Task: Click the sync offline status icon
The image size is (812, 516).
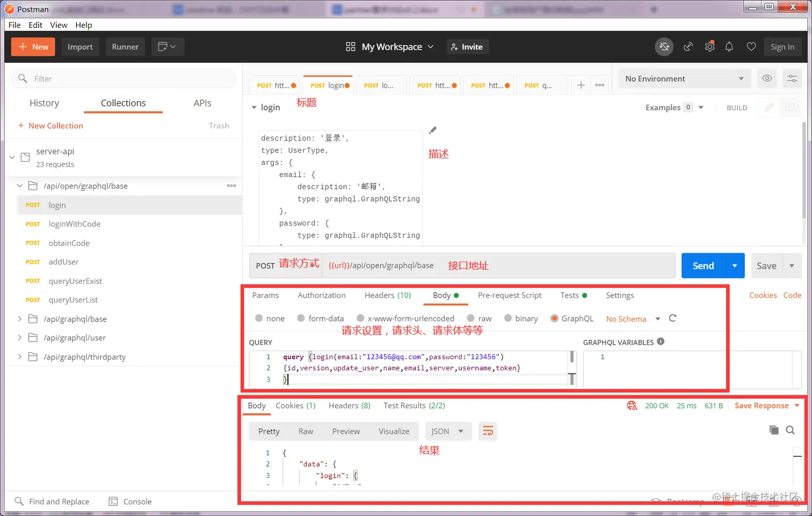Action: [x=664, y=47]
